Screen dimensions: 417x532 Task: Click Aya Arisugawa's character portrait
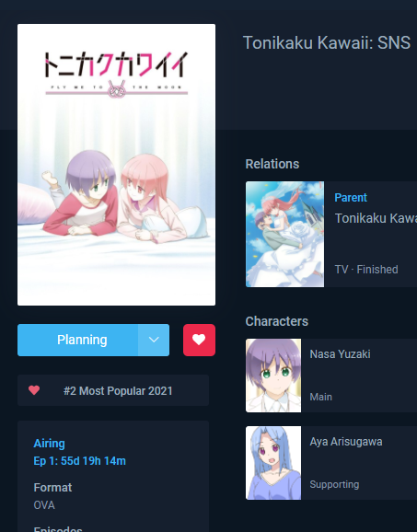[x=273, y=463]
